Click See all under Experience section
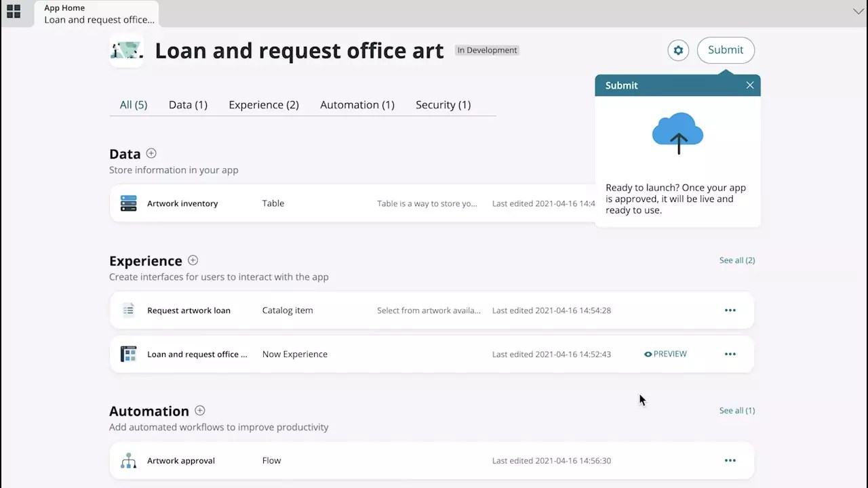Image resolution: width=868 pixels, height=488 pixels. (736, 260)
